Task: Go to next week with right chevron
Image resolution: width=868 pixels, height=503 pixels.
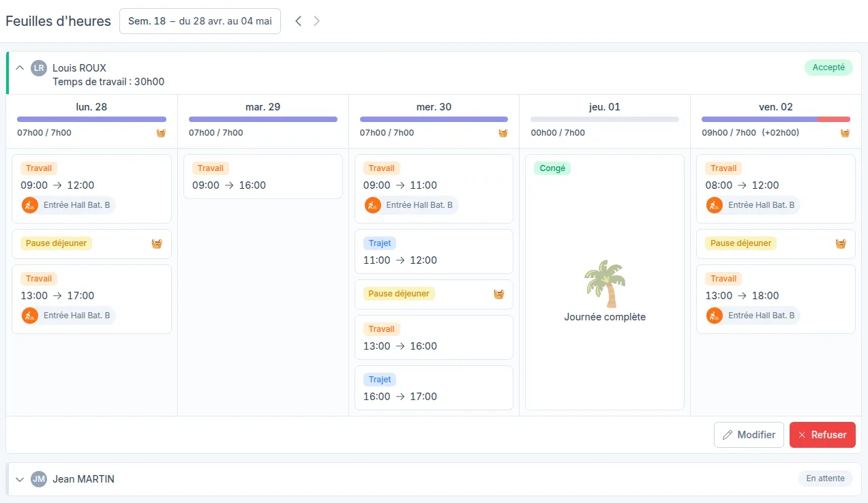Action: coord(316,21)
